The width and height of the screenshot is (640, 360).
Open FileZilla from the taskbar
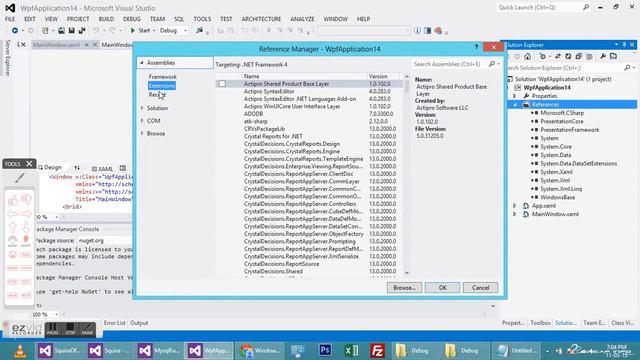point(378,351)
